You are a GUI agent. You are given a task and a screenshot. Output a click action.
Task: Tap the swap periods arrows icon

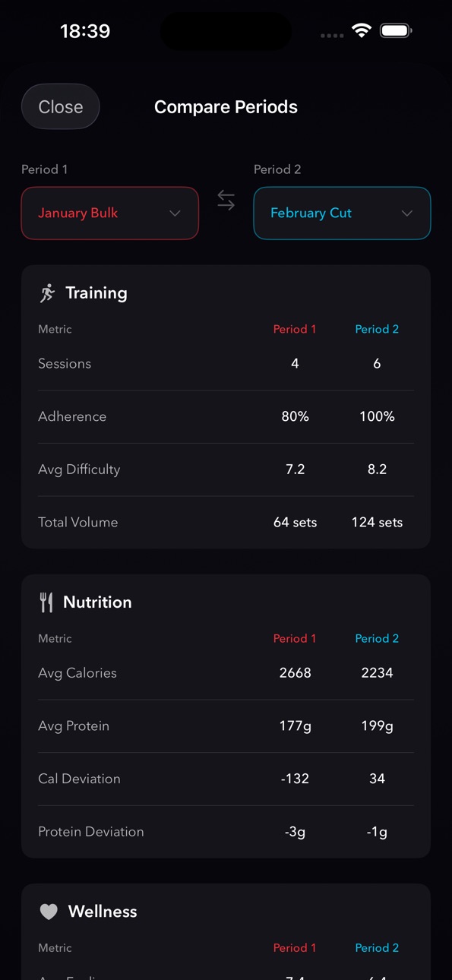pyautogui.click(x=226, y=201)
